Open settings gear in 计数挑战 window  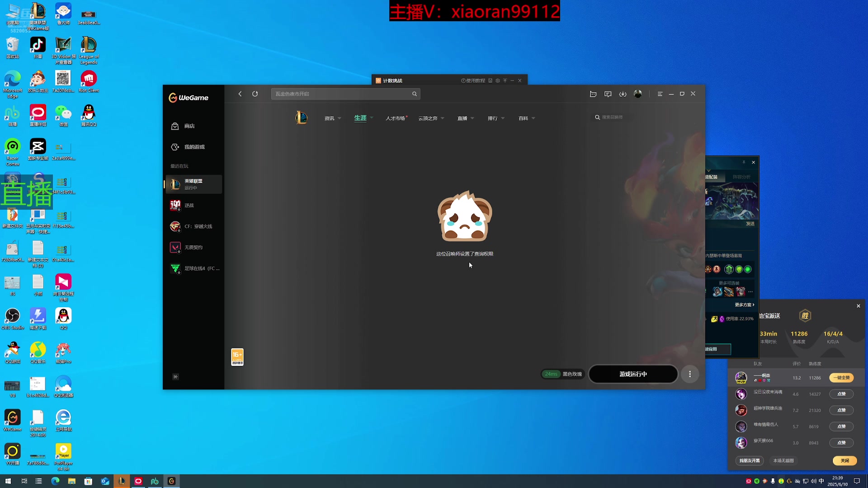[x=497, y=80]
